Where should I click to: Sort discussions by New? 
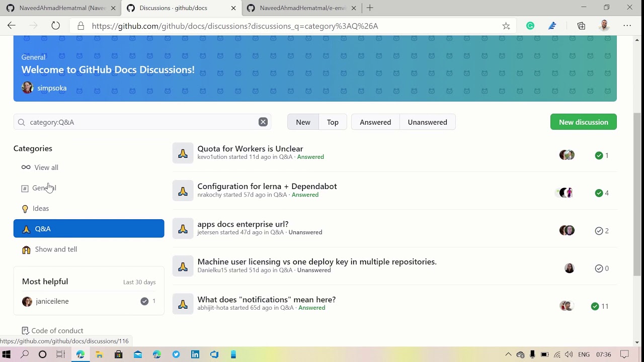coord(303,122)
